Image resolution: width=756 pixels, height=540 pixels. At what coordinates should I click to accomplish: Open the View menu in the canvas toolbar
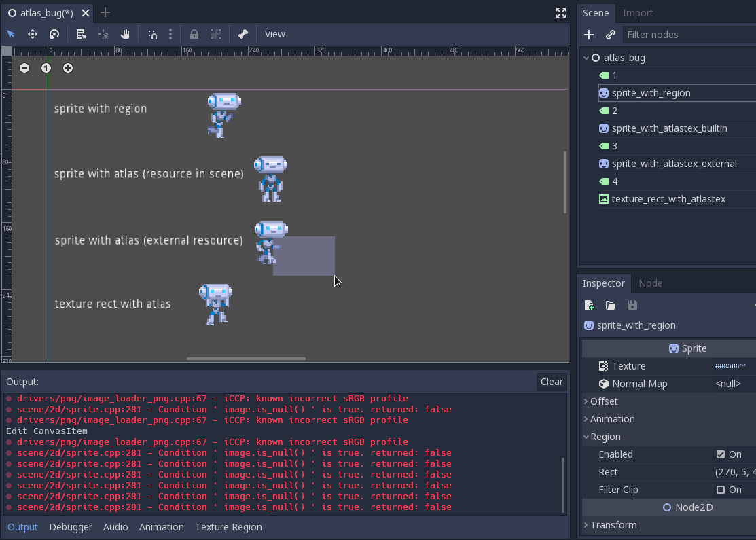click(x=274, y=33)
